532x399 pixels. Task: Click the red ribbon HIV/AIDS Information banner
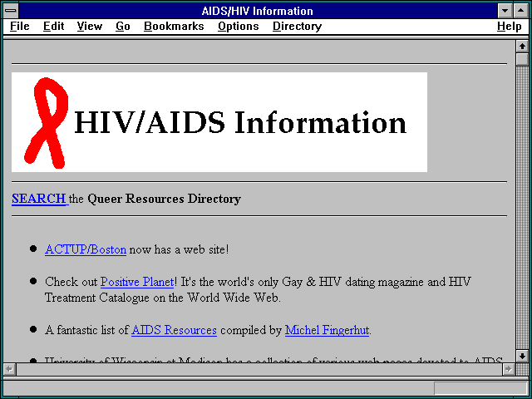pos(219,122)
